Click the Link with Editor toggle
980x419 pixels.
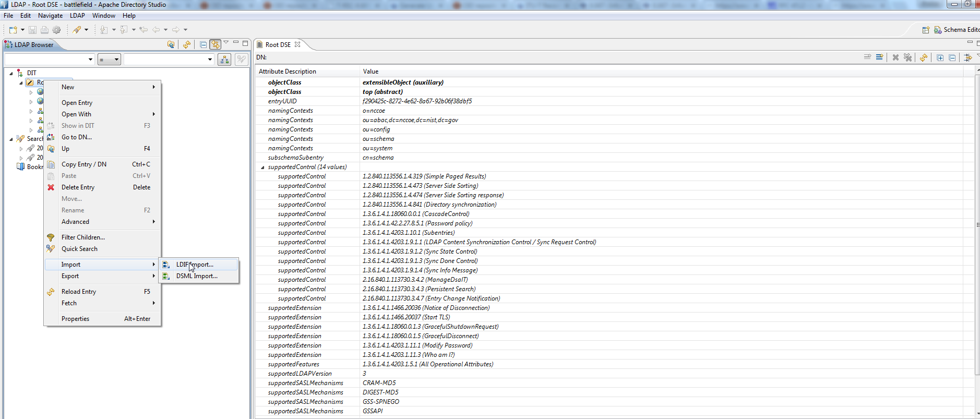point(215,45)
